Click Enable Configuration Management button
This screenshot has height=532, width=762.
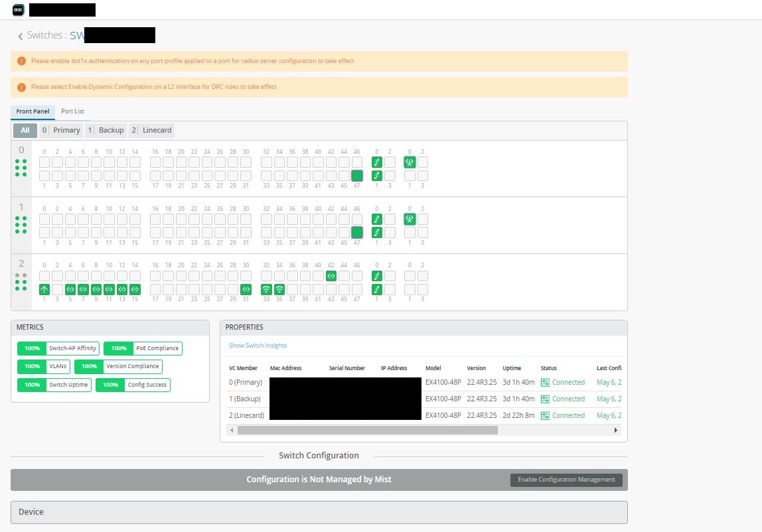coord(566,480)
